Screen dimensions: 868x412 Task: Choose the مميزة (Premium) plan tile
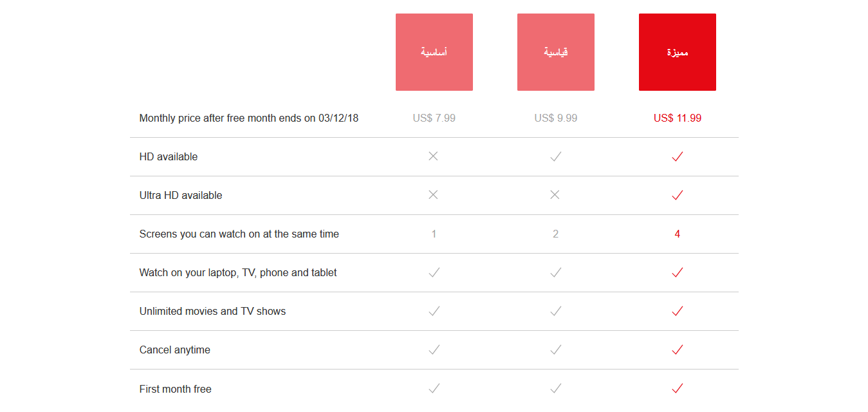point(677,52)
